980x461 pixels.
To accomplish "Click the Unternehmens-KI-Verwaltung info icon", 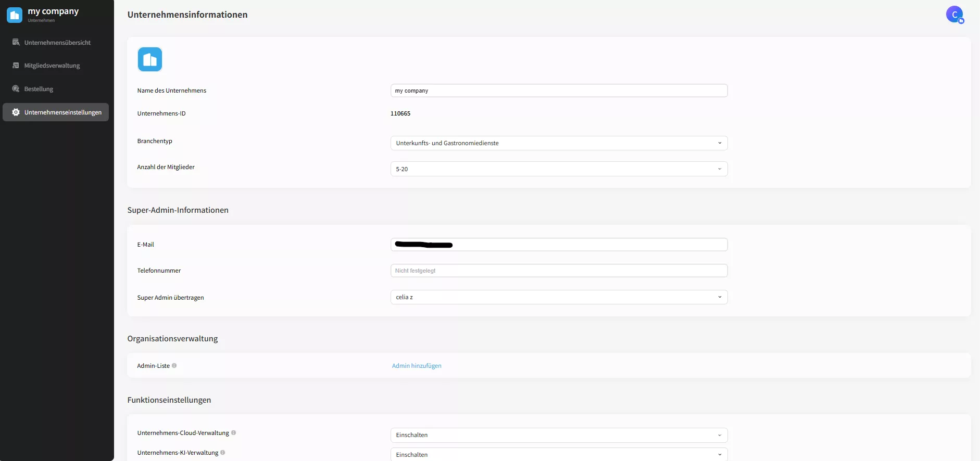I will (x=223, y=453).
